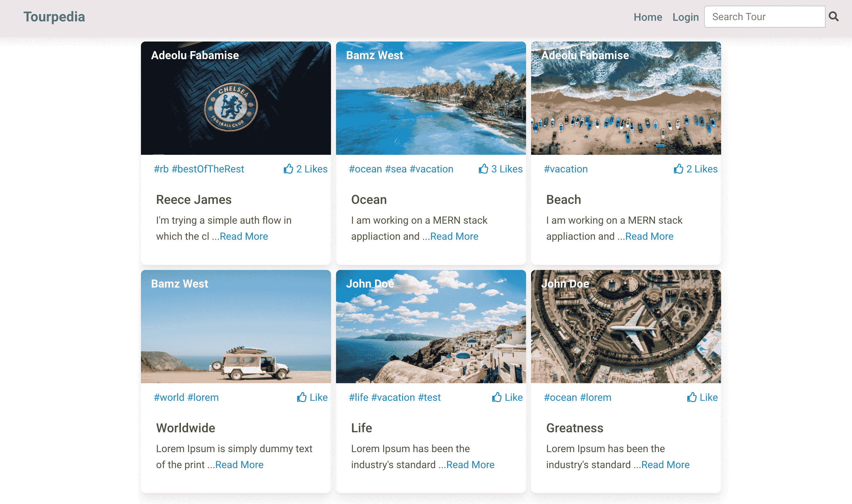Like the Life tour card
Viewport: 852px width, 504px height.
tap(507, 397)
